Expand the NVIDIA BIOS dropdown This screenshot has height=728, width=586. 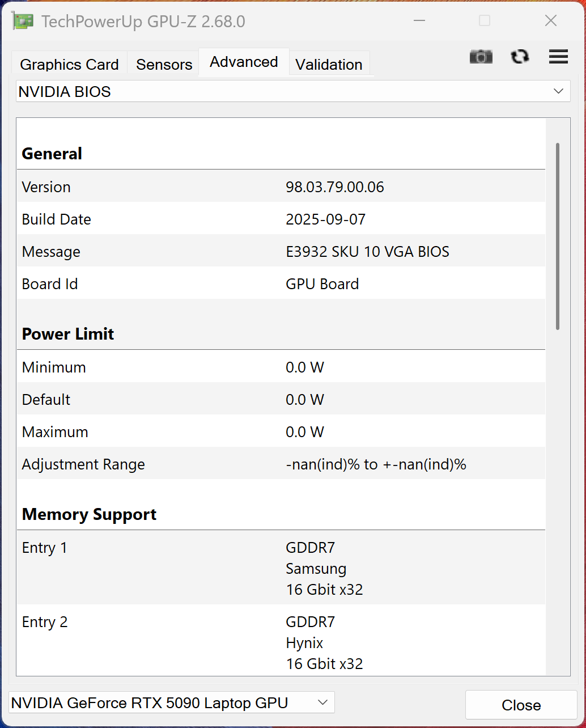tap(292, 91)
